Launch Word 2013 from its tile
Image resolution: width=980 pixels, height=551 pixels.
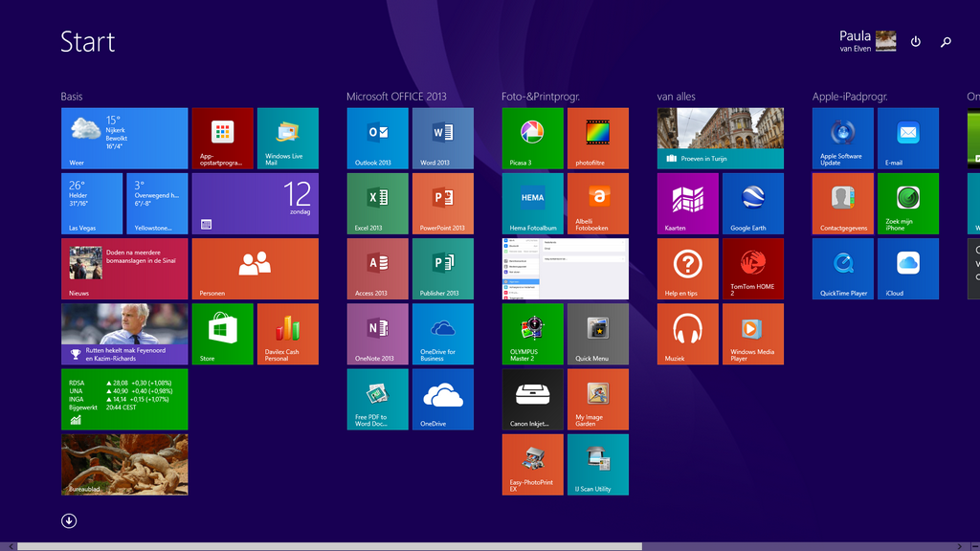click(x=442, y=138)
